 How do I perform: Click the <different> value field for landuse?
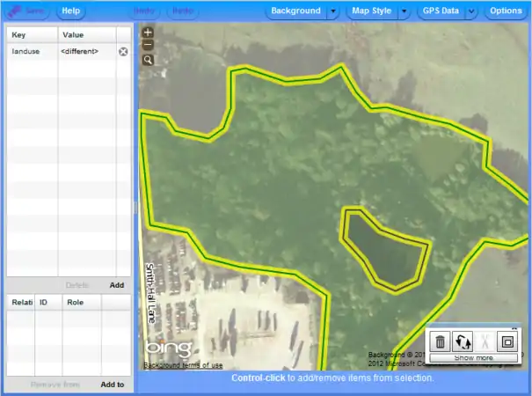85,52
